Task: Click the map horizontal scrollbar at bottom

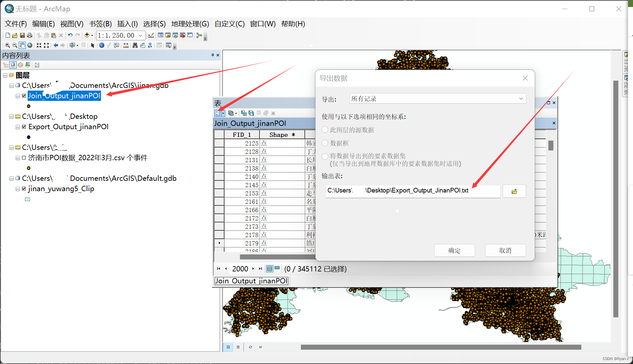Action: pyautogui.click(x=441, y=347)
